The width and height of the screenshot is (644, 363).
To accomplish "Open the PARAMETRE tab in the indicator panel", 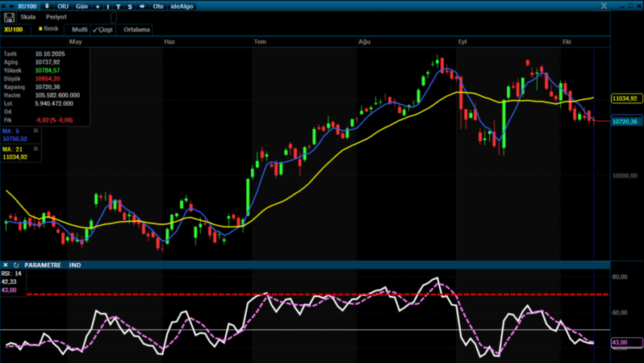I will coord(43,265).
